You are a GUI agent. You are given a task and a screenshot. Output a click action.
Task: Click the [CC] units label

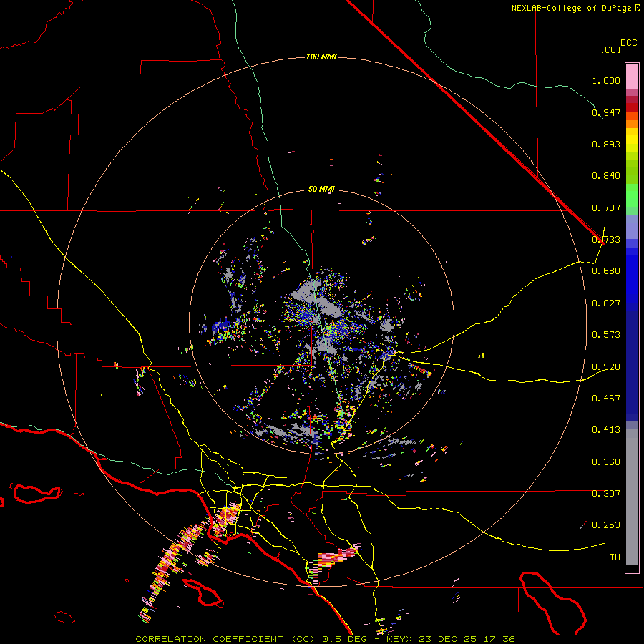tap(611, 49)
